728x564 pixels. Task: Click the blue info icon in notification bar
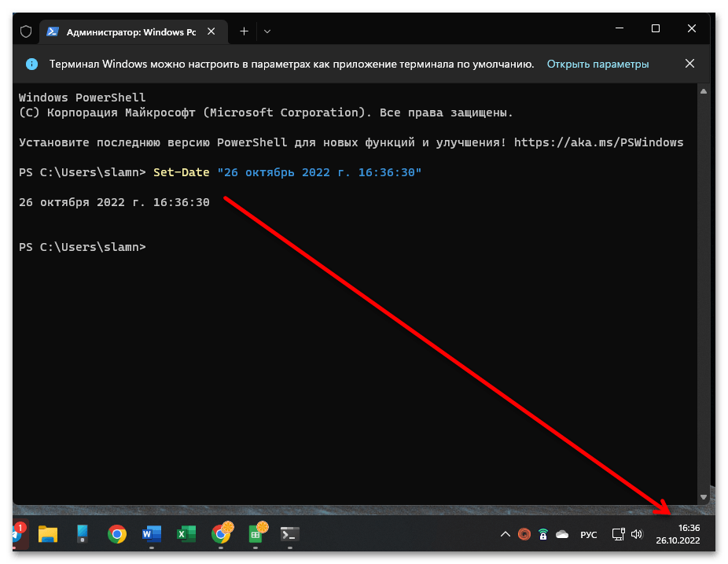31,65
